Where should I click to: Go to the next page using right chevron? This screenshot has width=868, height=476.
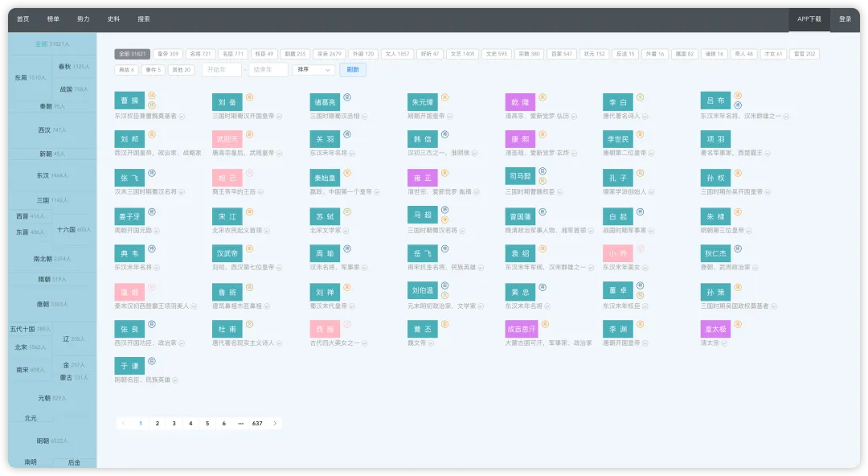click(275, 424)
